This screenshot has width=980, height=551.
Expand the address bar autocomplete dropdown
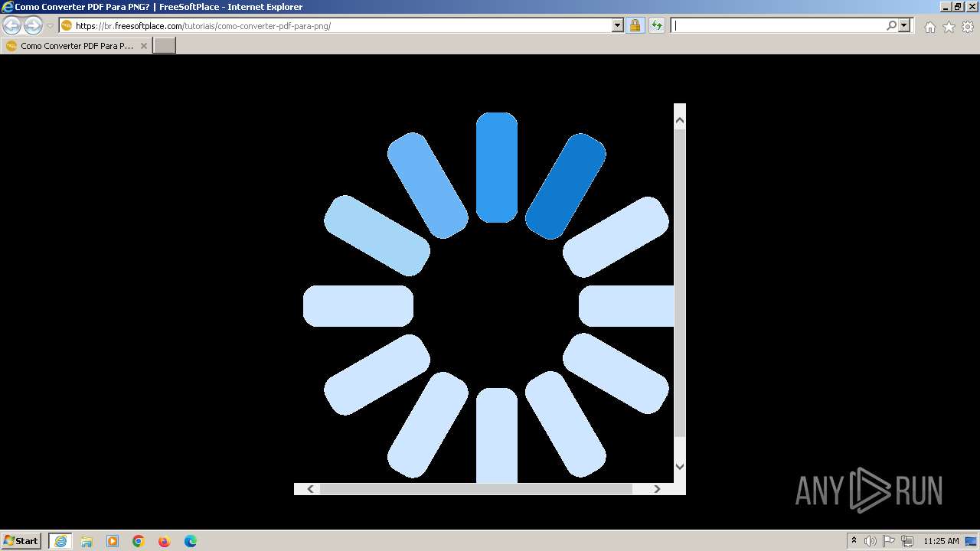click(618, 26)
